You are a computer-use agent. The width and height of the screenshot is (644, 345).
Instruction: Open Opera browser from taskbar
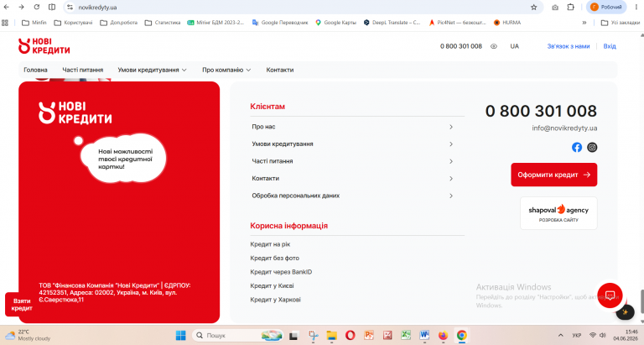(x=350, y=335)
